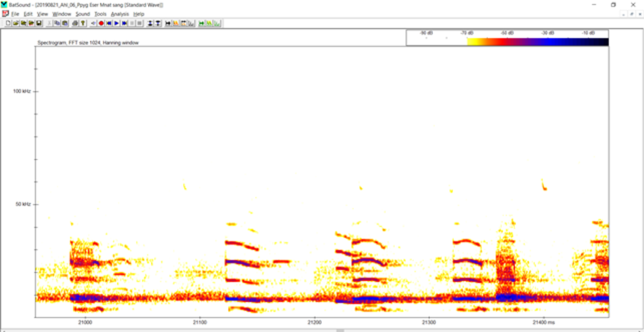Click the New file icon
Screen dimensions: 644x332
click(x=8, y=23)
